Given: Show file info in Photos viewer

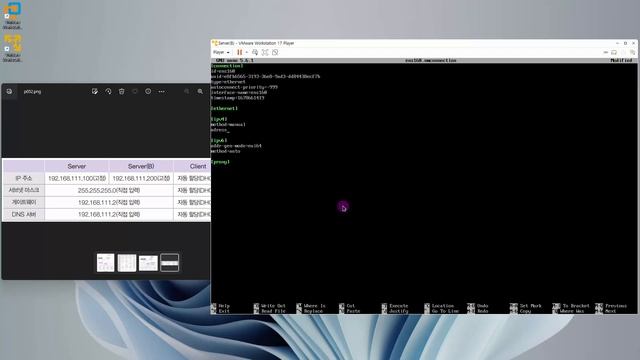Looking at the screenshot, I should coord(148,91).
